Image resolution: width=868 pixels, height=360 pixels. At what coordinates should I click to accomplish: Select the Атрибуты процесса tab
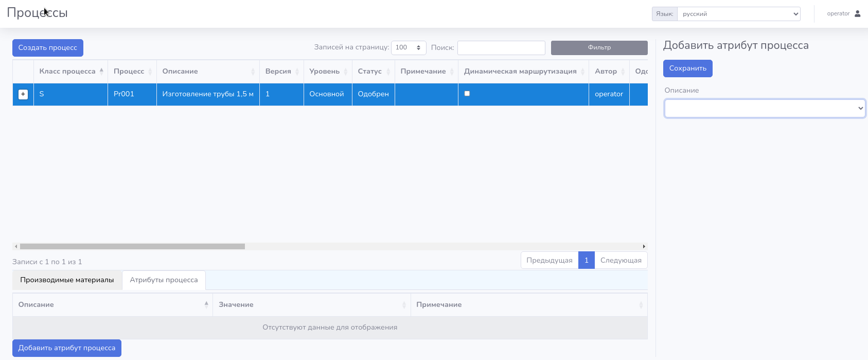coord(164,280)
